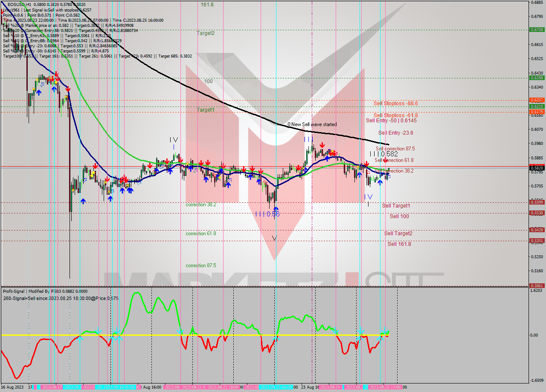Click the pink '2023.08.21 18:00' time marker

[x=223, y=387]
